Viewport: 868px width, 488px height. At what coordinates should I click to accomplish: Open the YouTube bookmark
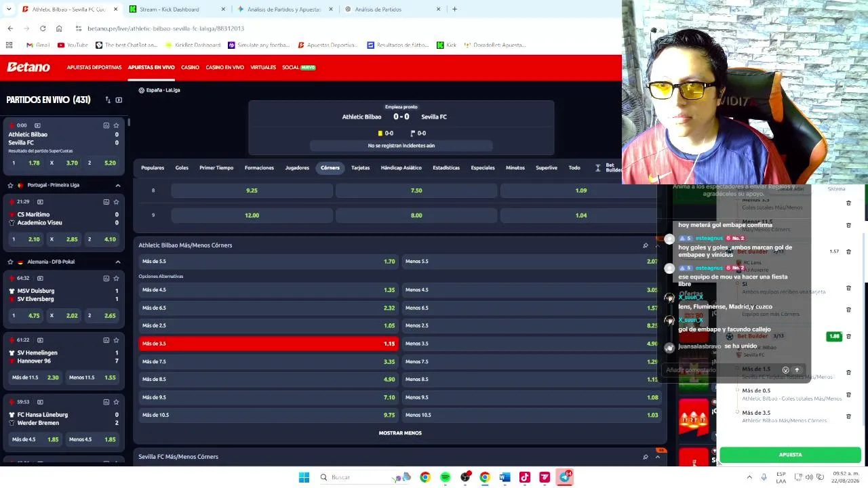point(73,45)
